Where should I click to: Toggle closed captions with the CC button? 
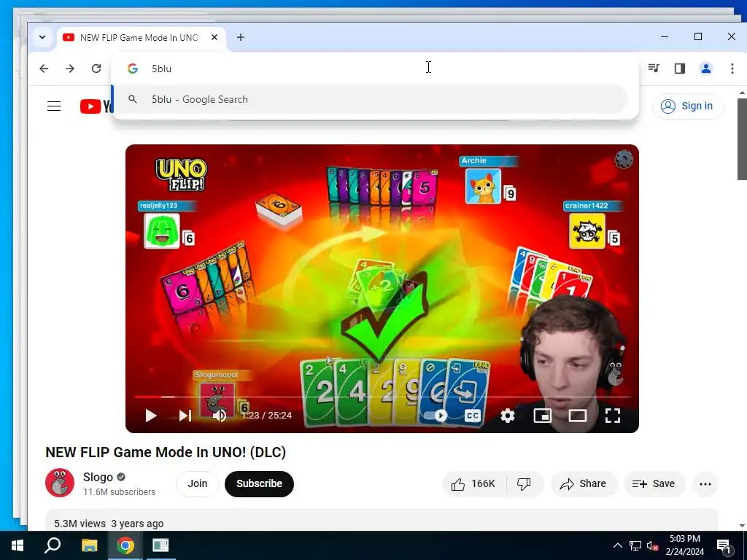(472, 416)
